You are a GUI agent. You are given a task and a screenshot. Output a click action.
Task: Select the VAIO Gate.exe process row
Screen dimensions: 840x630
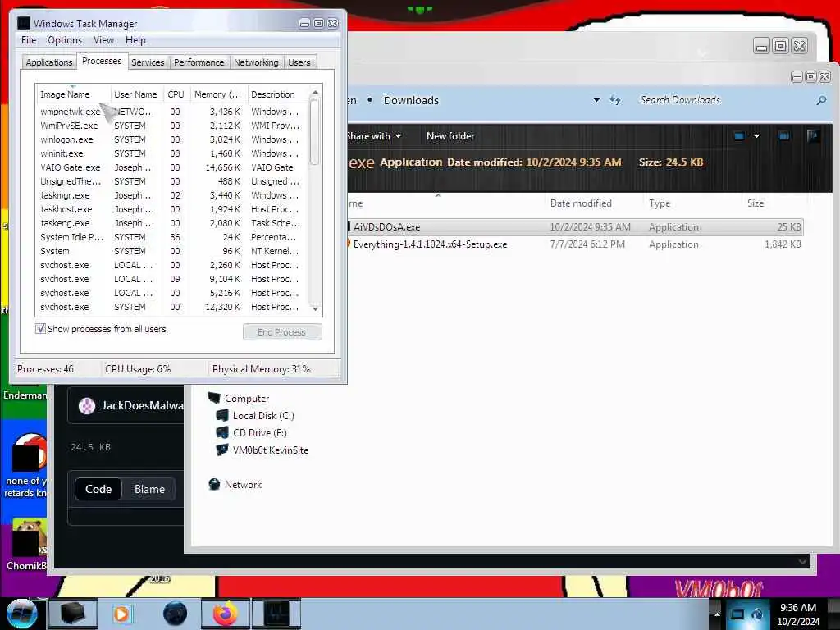coord(172,167)
